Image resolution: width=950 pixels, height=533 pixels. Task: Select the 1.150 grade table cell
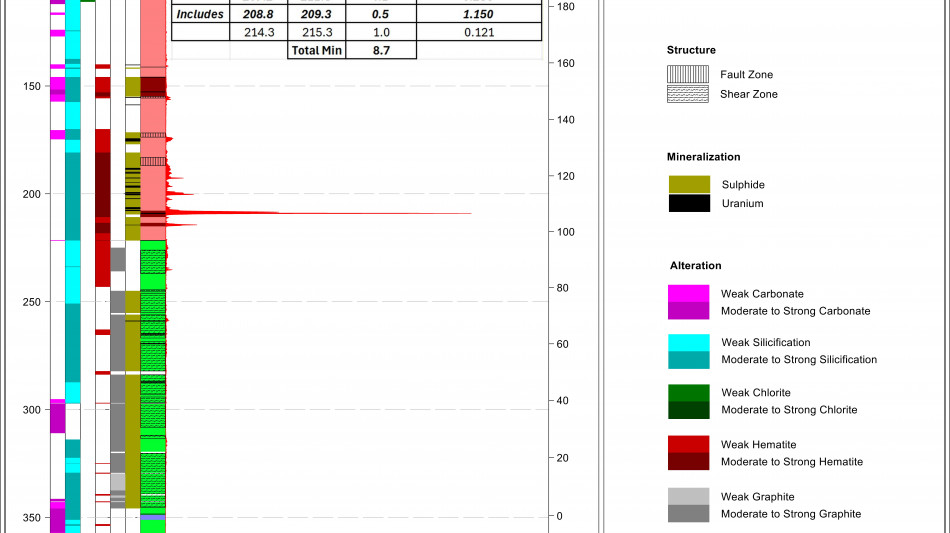(478, 15)
